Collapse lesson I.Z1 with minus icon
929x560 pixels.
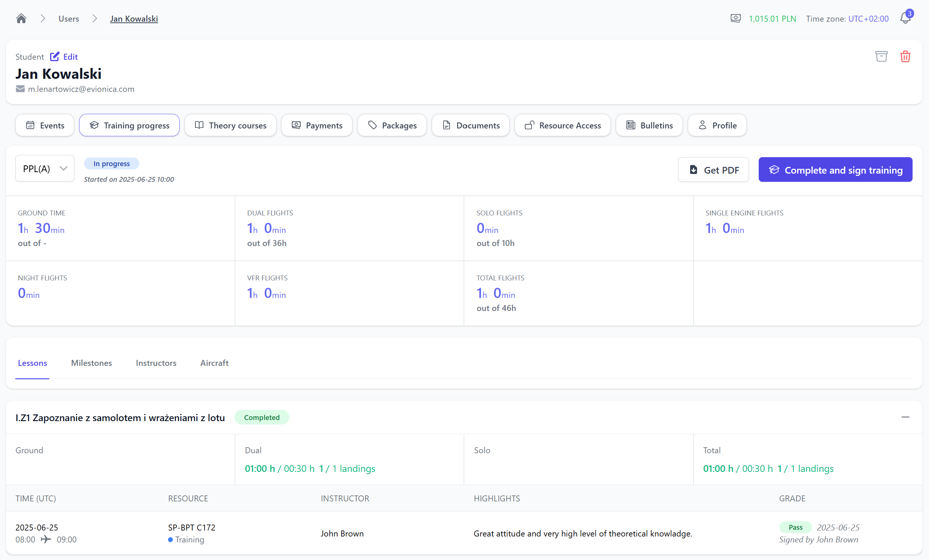click(x=905, y=417)
